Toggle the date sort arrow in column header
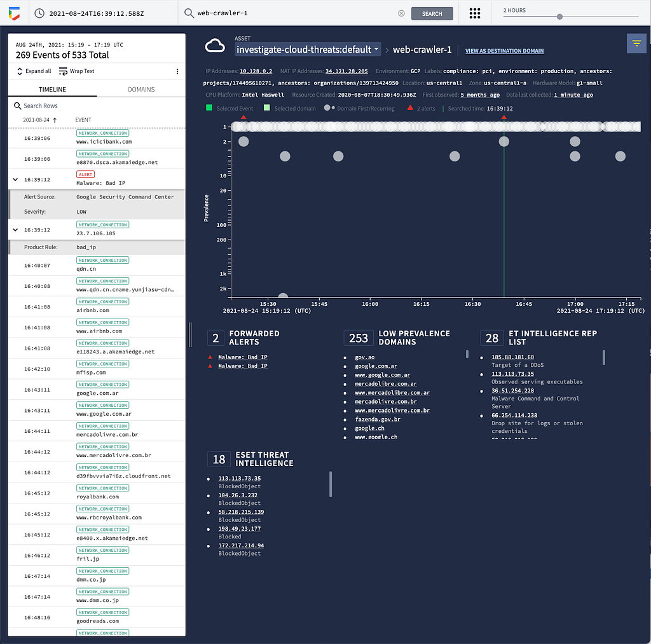The width and height of the screenshot is (651, 644). (x=55, y=120)
